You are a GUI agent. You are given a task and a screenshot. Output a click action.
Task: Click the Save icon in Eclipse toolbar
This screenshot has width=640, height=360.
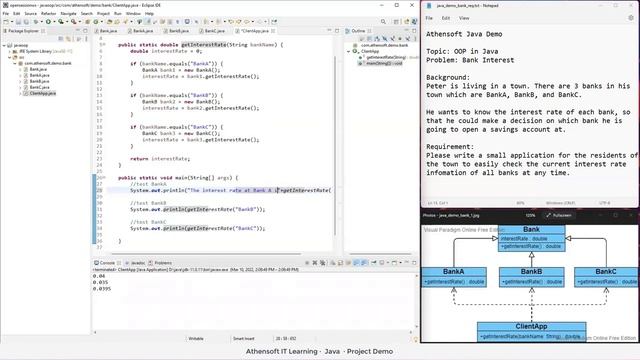(18, 22)
